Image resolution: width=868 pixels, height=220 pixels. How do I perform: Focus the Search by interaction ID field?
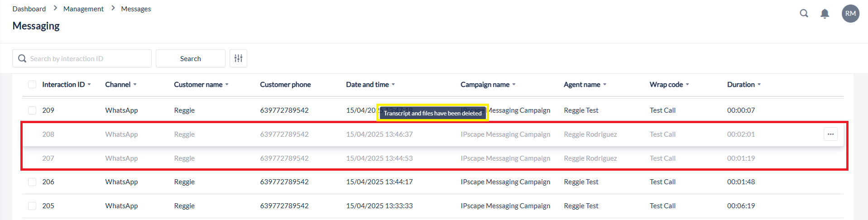tap(88, 58)
